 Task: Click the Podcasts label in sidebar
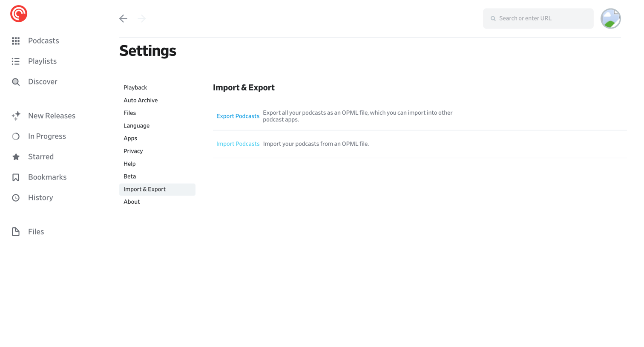[43, 41]
